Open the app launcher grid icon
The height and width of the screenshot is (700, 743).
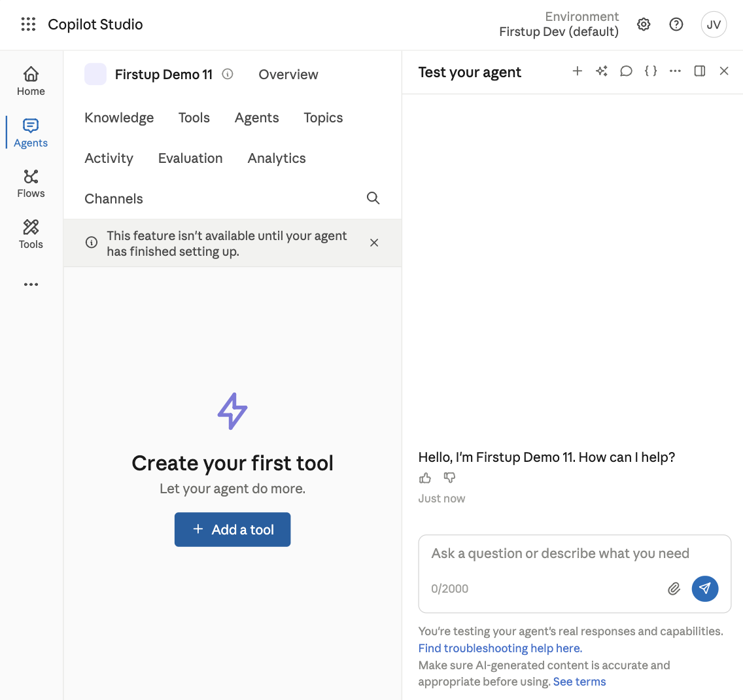(28, 24)
